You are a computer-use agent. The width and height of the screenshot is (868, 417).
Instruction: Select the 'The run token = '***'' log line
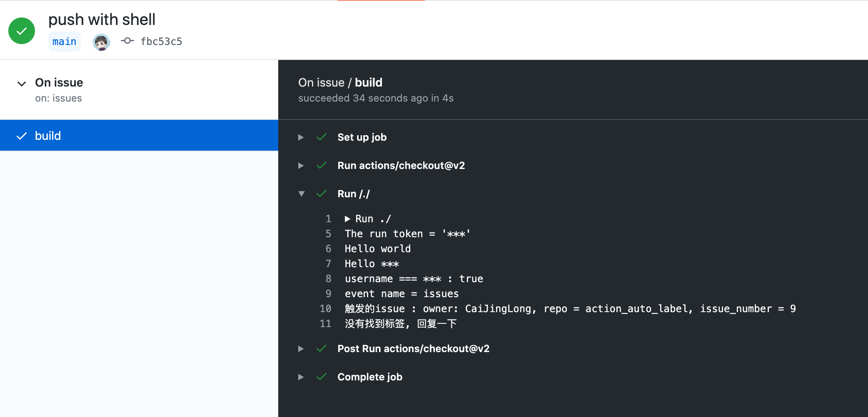click(x=408, y=234)
